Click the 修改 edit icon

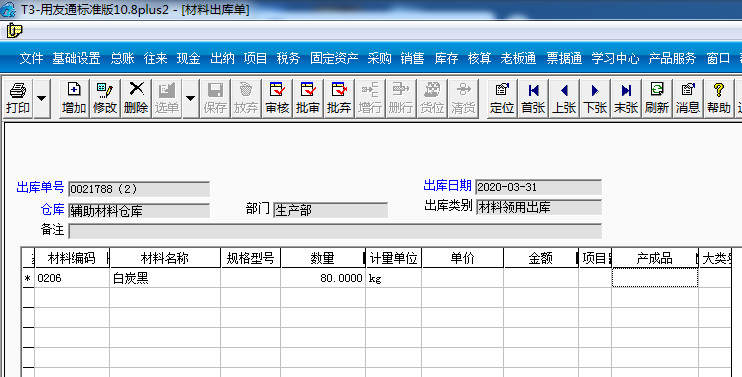point(105,98)
